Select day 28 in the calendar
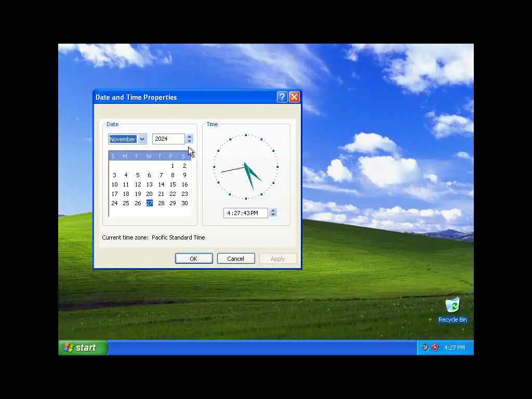Image resolution: width=532 pixels, height=399 pixels. (x=161, y=203)
